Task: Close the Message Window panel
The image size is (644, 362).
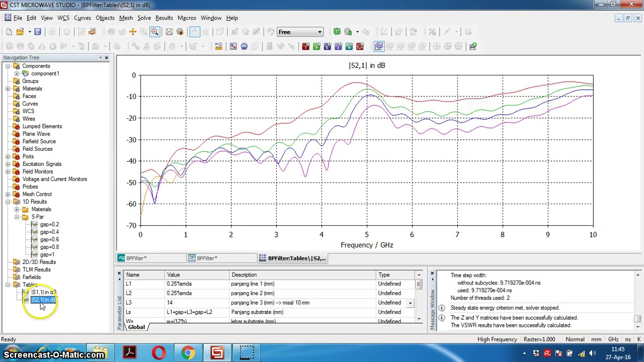Action: (432, 274)
